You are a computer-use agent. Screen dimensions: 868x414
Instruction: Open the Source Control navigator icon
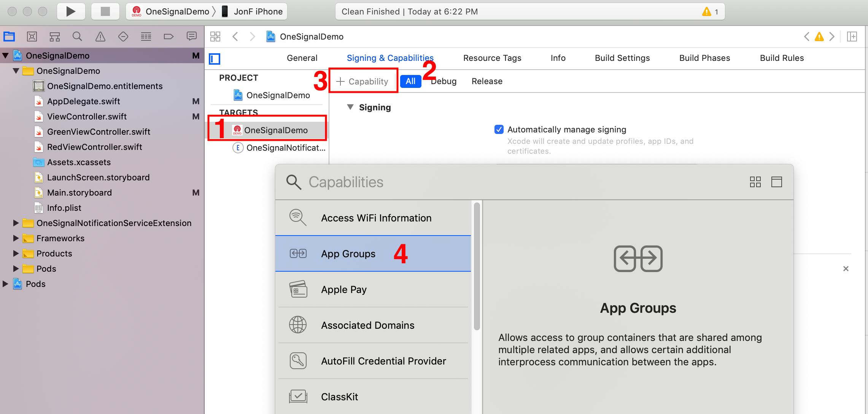click(32, 37)
